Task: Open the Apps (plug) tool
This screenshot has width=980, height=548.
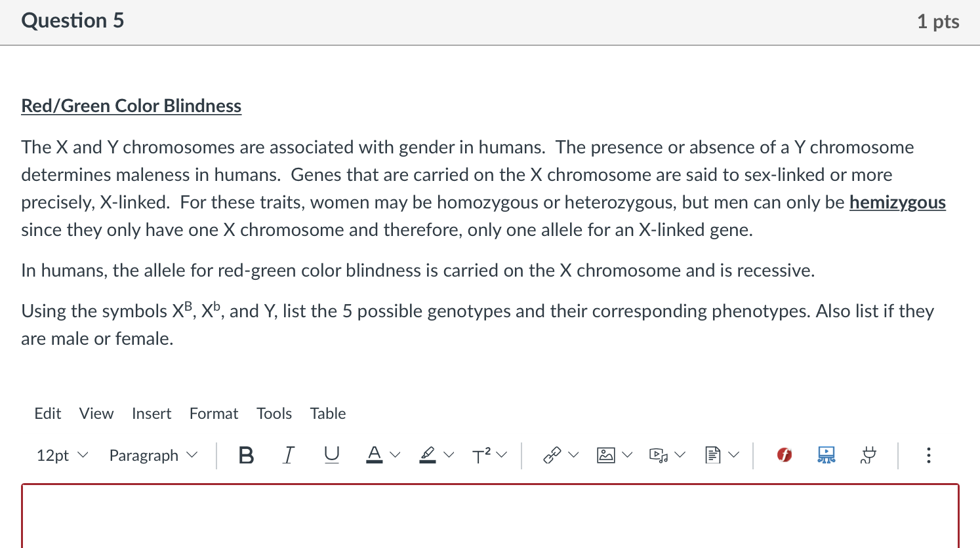Action: pos(867,455)
